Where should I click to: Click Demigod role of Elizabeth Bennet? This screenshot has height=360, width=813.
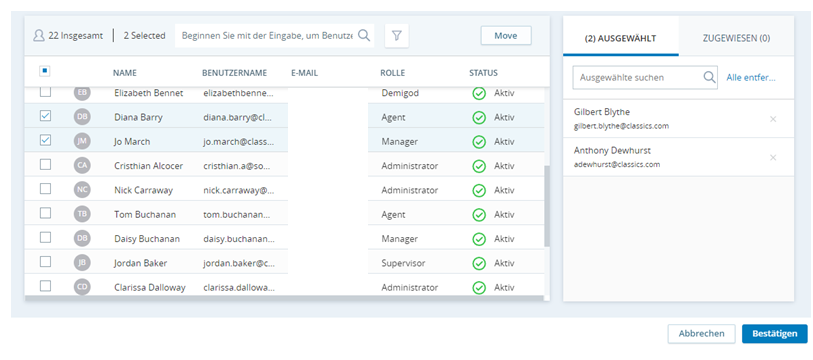[400, 93]
